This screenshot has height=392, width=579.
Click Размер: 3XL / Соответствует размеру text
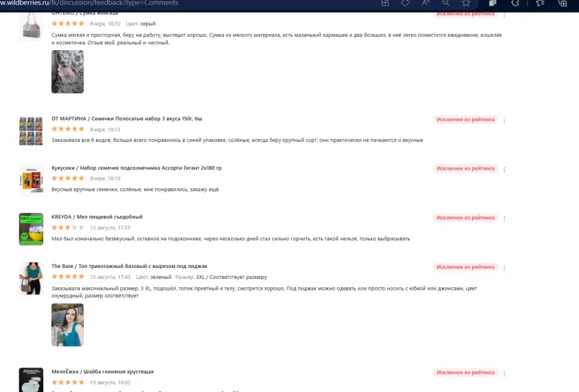pos(221,277)
